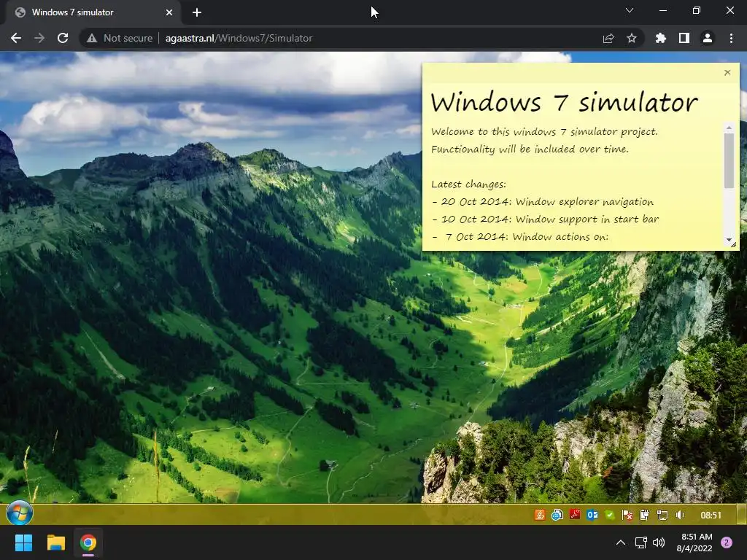Reload the page
The image size is (747, 560).
coord(63,38)
